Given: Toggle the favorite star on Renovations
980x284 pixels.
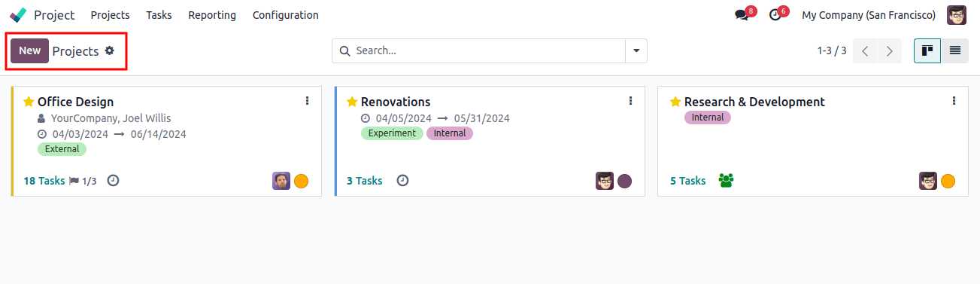Looking at the screenshot, I should coord(352,102).
